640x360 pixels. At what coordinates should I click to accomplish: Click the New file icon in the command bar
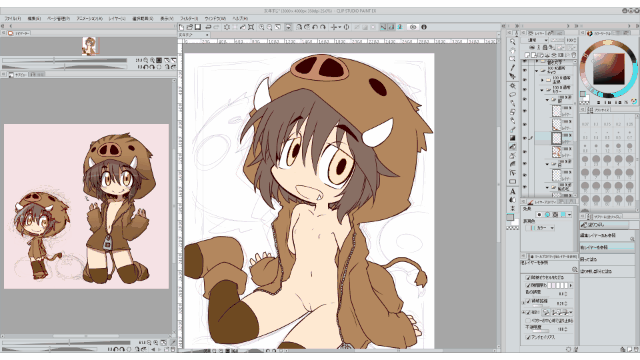click(x=182, y=27)
